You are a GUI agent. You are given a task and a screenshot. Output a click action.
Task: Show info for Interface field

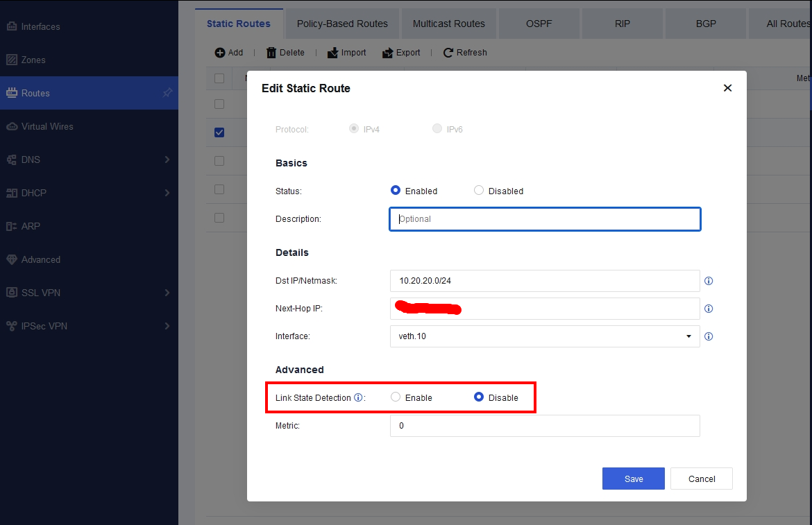point(709,336)
